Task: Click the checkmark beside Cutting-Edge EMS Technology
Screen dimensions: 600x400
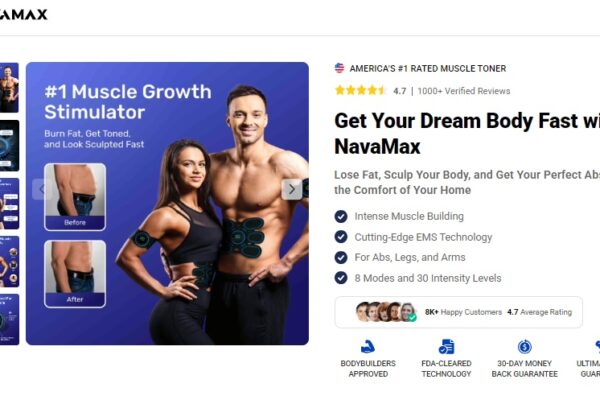Action: pyautogui.click(x=341, y=237)
